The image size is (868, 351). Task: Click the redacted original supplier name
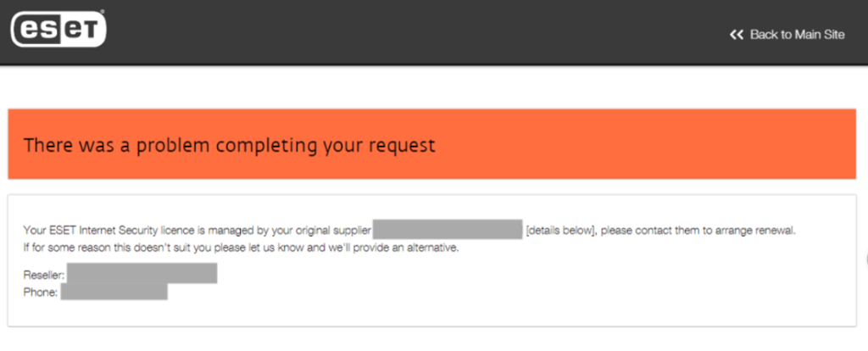tap(448, 230)
